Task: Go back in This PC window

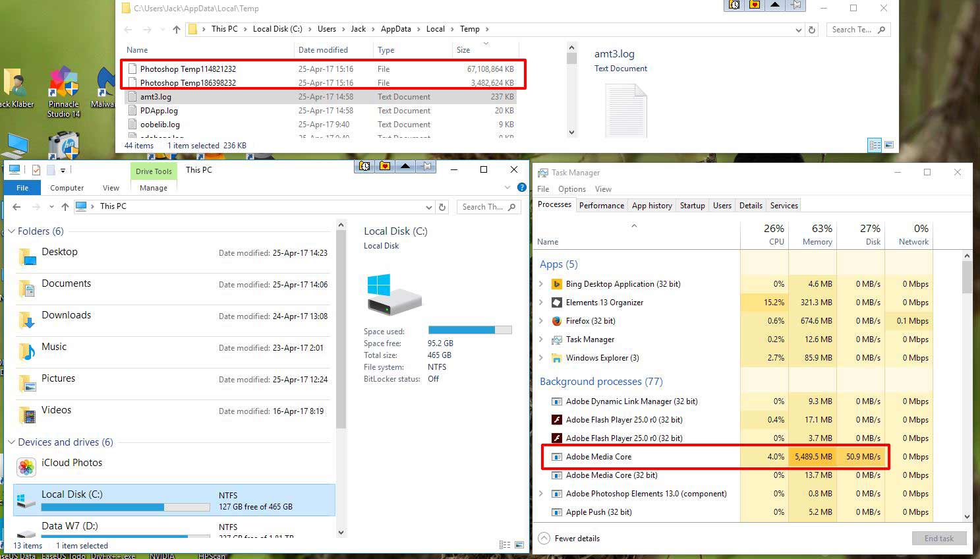Action: pos(17,207)
